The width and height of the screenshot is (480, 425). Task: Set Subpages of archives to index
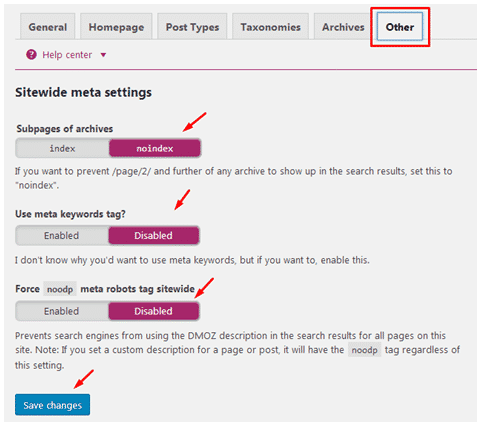coord(62,148)
